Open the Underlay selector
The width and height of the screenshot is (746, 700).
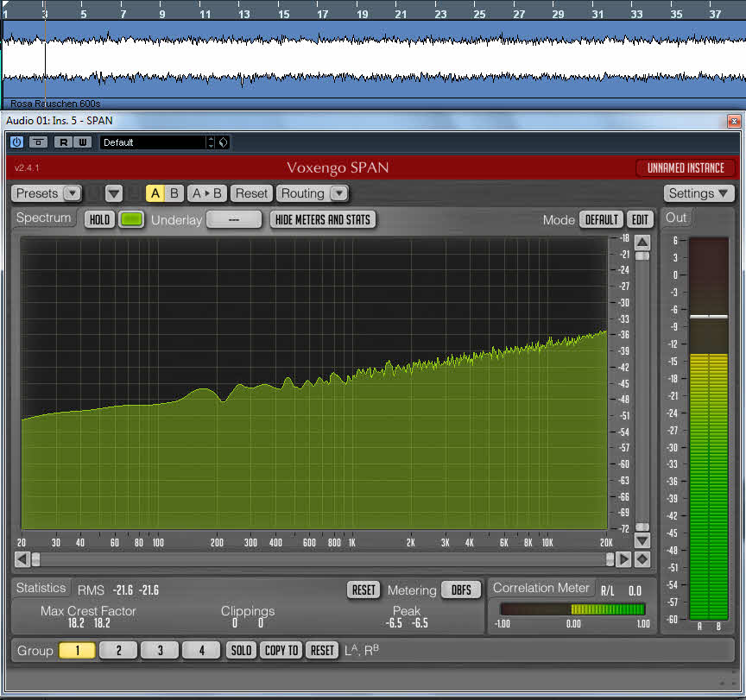(234, 220)
